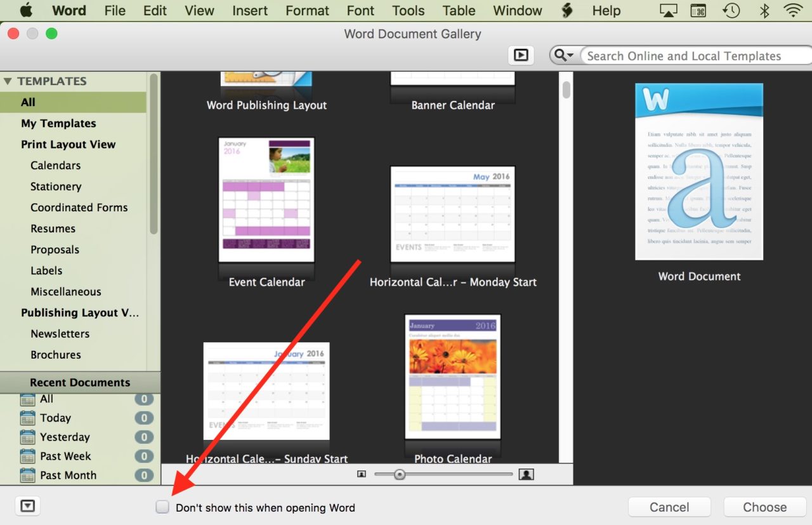The height and width of the screenshot is (525, 812).
Task: Click the AirPlay display icon
Action: pyautogui.click(x=668, y=10)
